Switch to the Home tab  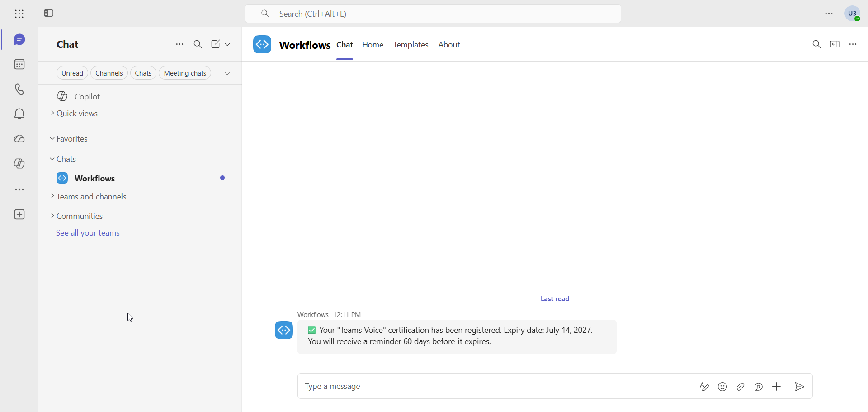pos(373,45)
